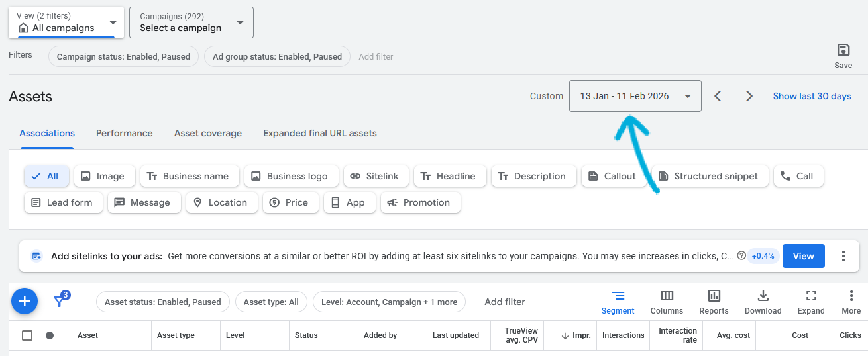Download the assets table
The image size is (868, 356).
tap(763, 302)
